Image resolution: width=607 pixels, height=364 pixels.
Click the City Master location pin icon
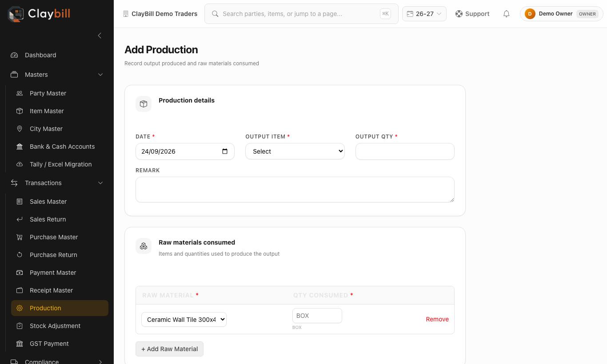click(x=20, y=129)
